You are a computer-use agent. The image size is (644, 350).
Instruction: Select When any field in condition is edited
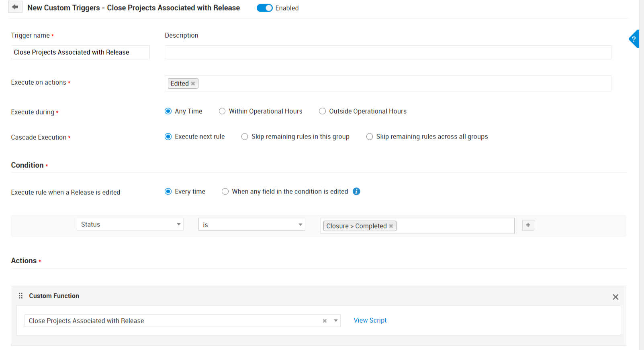pos(225,191)
